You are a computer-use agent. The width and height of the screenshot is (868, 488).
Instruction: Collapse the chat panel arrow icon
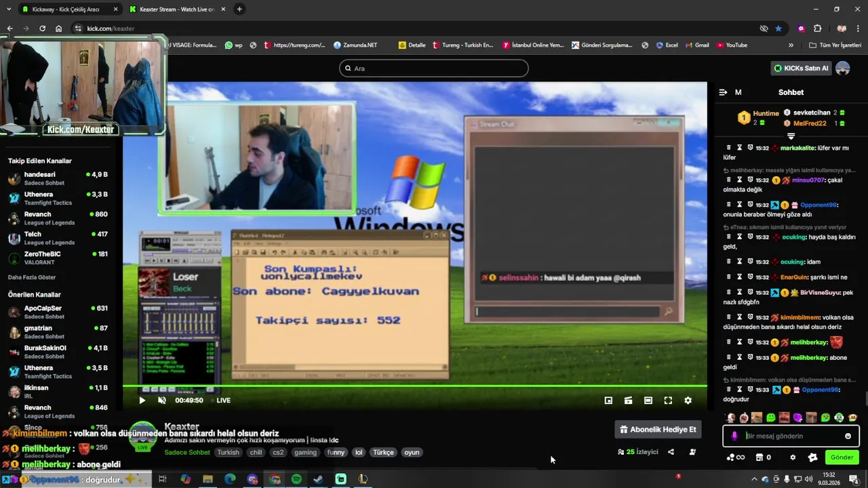pos(723,92)
